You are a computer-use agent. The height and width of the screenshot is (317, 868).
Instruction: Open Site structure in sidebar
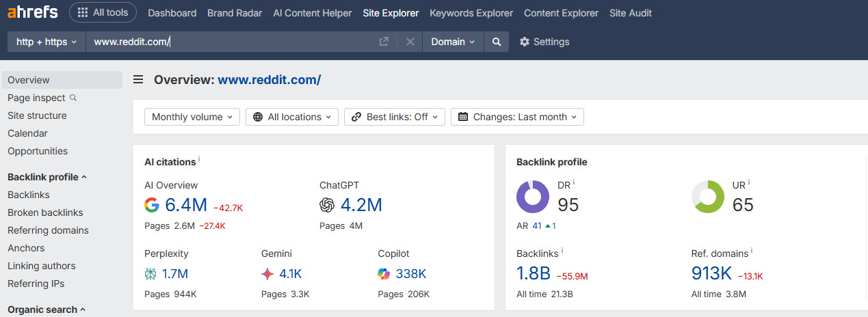coord(37,115)
